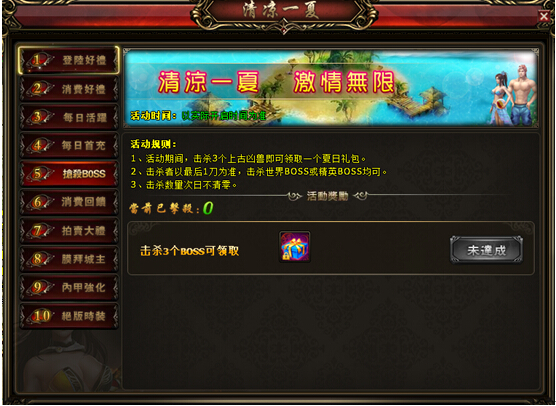Select the 膜拜城主 tab
556x406 pixels.
pyautogui.click(x=69, y=259)
